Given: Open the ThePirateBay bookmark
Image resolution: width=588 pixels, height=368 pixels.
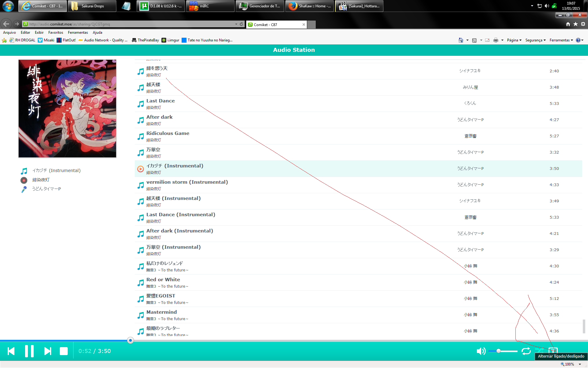Looking at the screenshot, I should [x=145, y=40].
